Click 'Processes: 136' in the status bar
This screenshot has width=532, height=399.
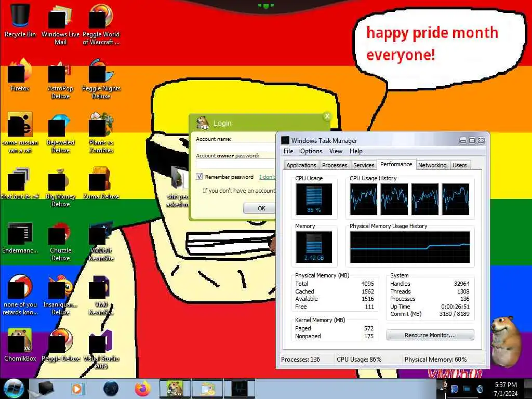(301, 360)
